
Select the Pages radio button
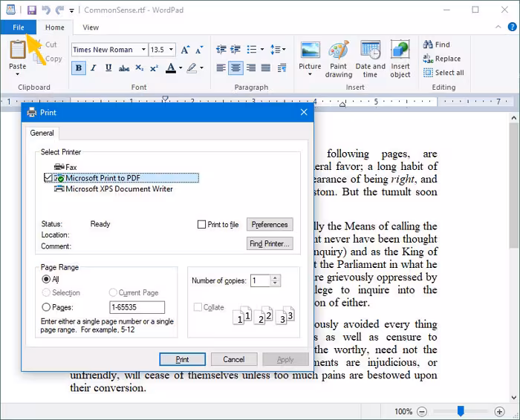pyautogui.click(x=46, y=307)
